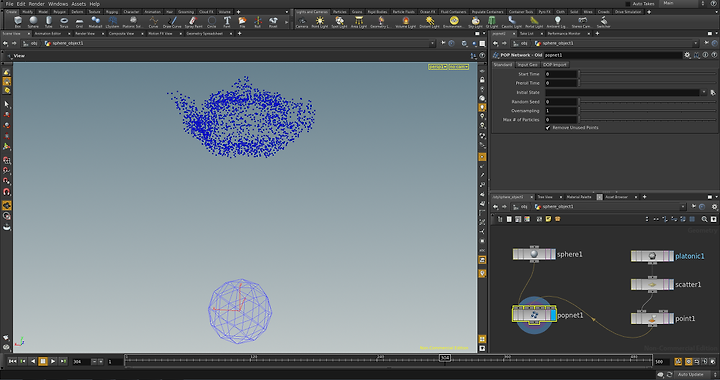This screenshot has width=720, height=380.
Task: Jump to the first frame
Action: (x=12, y=362)
